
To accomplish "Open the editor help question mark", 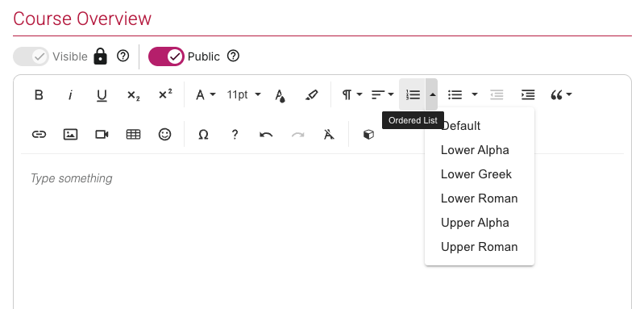I will tap(235, 135).
